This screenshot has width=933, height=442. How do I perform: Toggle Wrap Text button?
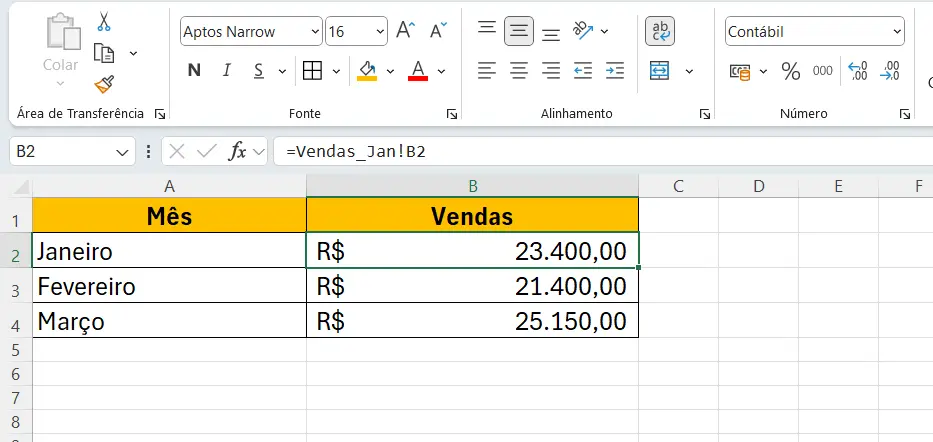coord(660,32)
